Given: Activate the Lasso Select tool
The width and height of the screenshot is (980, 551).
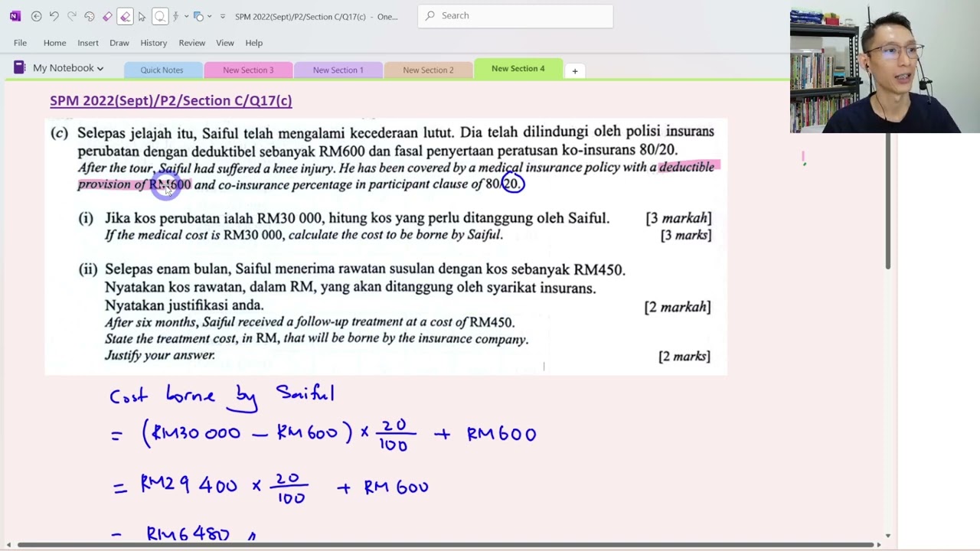Looking at the screenshot, I should click(x=160, y=16).
